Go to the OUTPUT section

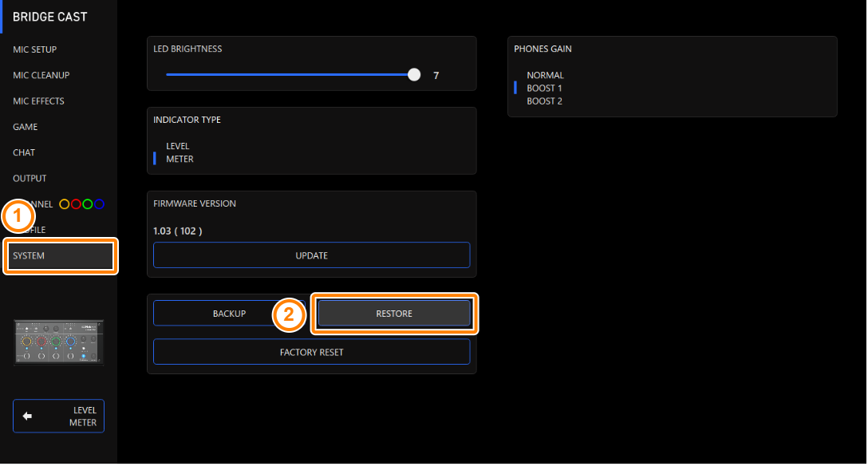coord(30,178)
